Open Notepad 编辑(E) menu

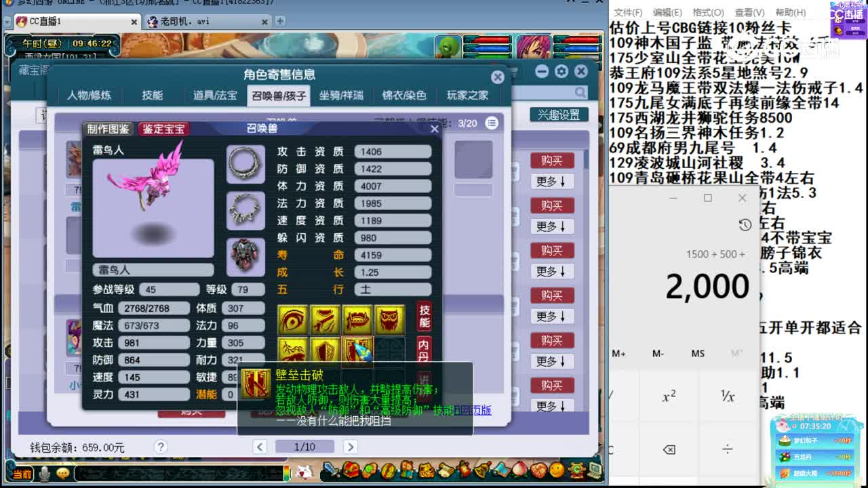pos(667,12)
